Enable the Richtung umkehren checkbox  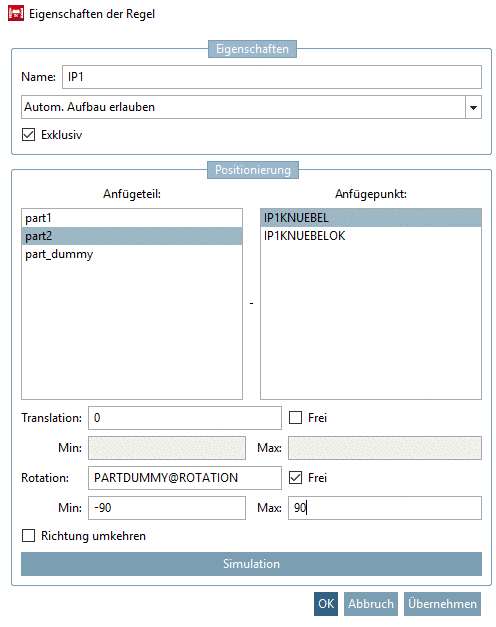(28, 535)
